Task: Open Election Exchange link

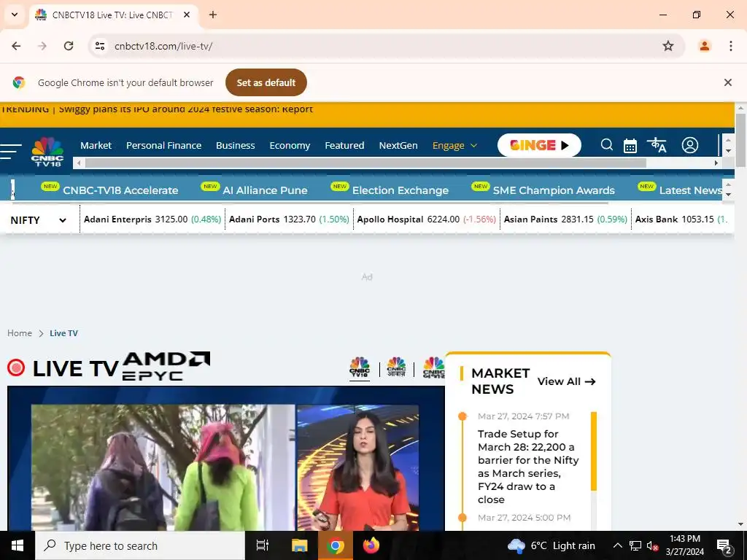Action: point(400,190)
